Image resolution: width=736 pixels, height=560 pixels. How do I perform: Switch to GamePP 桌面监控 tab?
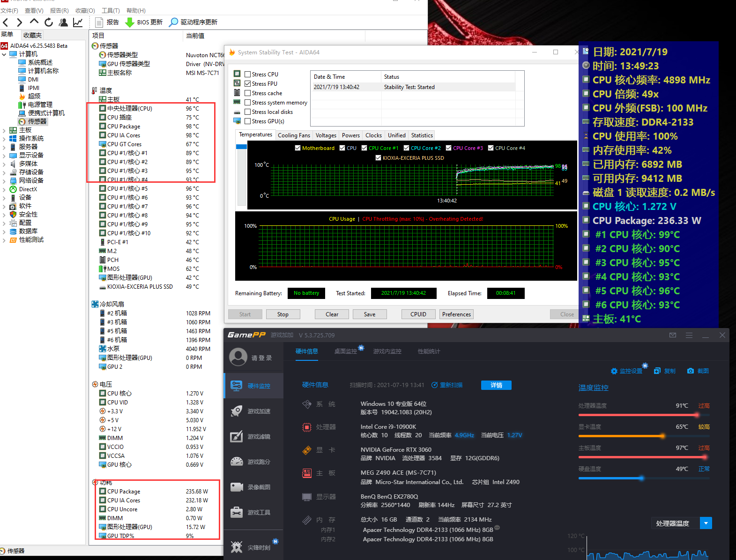(345, 351)
